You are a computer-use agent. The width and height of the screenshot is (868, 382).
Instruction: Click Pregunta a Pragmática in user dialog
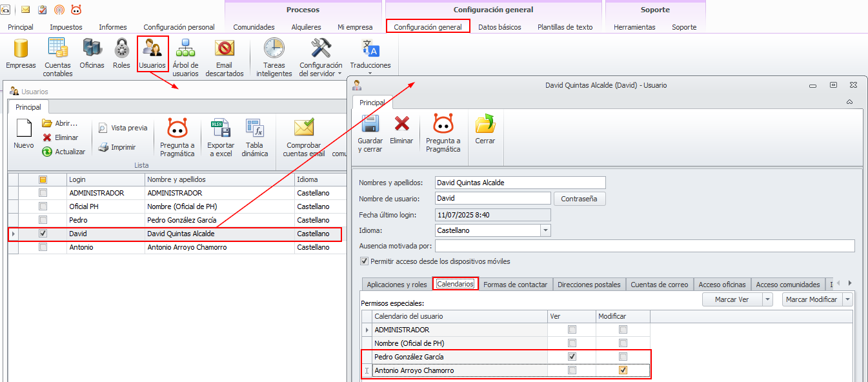click(443, 134)
